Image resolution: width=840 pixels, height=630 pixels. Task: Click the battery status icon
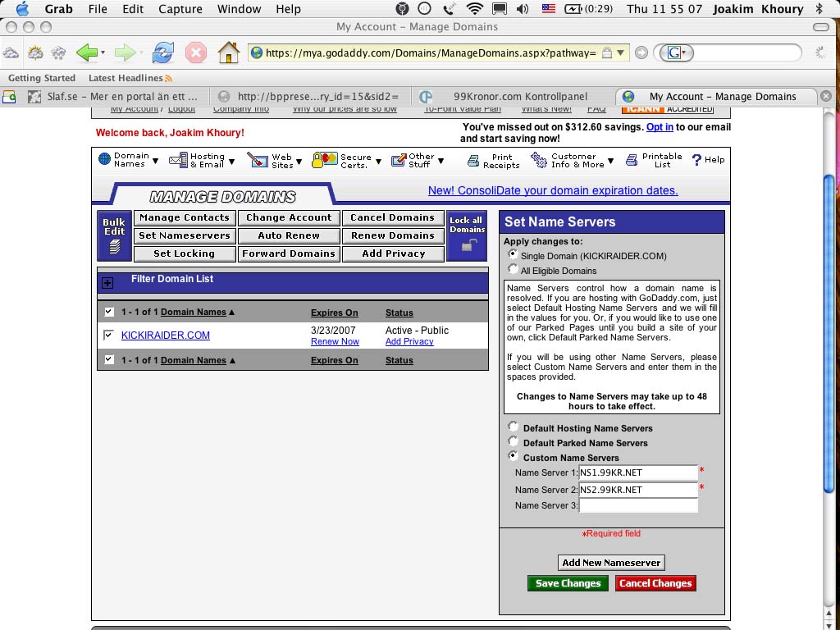[573, 8]
